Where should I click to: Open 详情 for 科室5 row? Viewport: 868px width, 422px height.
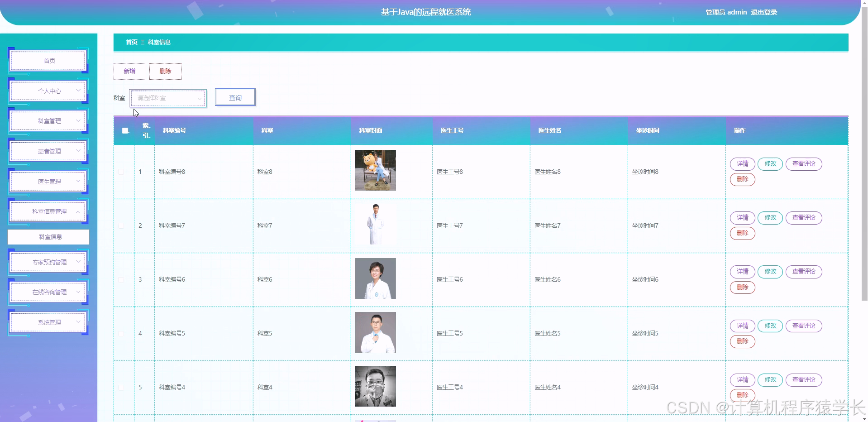[x=742, y=326]
